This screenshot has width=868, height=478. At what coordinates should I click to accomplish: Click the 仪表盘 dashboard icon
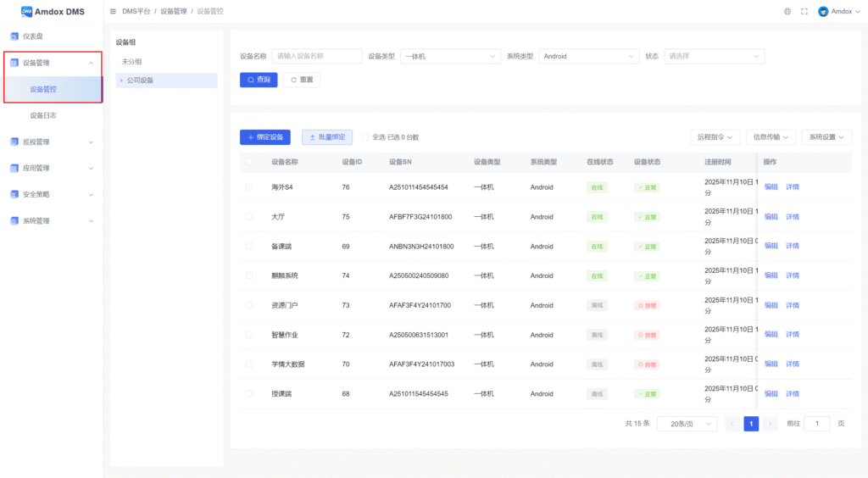click(14, 36)
